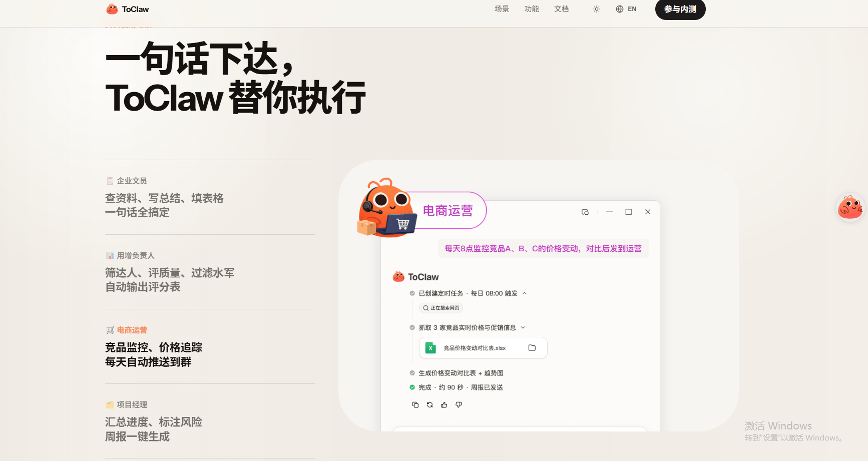Thumbs up the ToClaw reply
The height and width of the screenshot is (461, 868).
click(444, 405)
